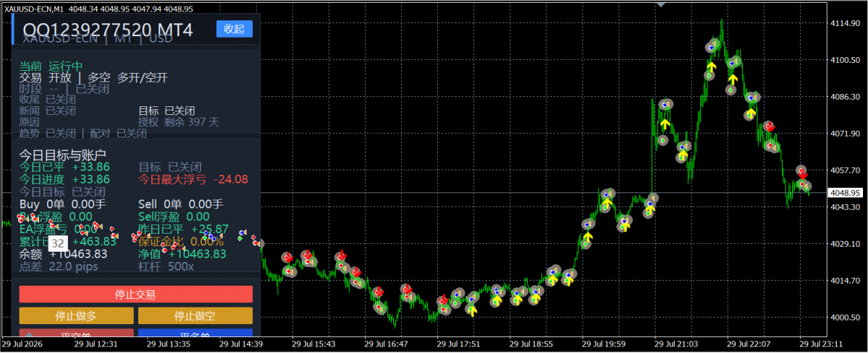Screen dimensions: 868x353
Task: Click the 趋势 已关闭 text
Action: point(48,133)
